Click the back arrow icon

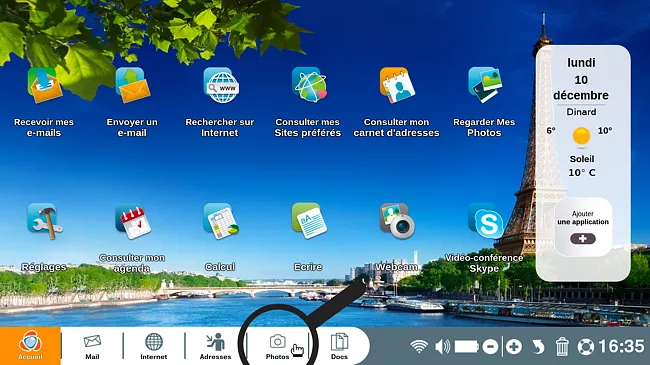[x=538, y=347]
